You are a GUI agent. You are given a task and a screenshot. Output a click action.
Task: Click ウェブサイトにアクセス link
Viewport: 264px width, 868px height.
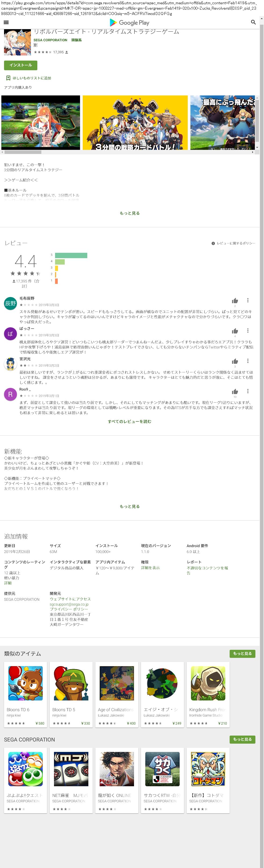(70, 599)
